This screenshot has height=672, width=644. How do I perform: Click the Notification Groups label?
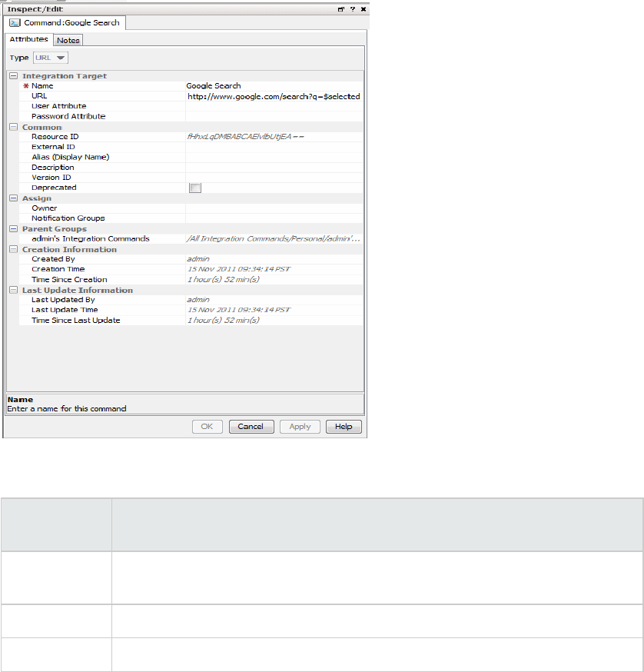tap(68, 218)
